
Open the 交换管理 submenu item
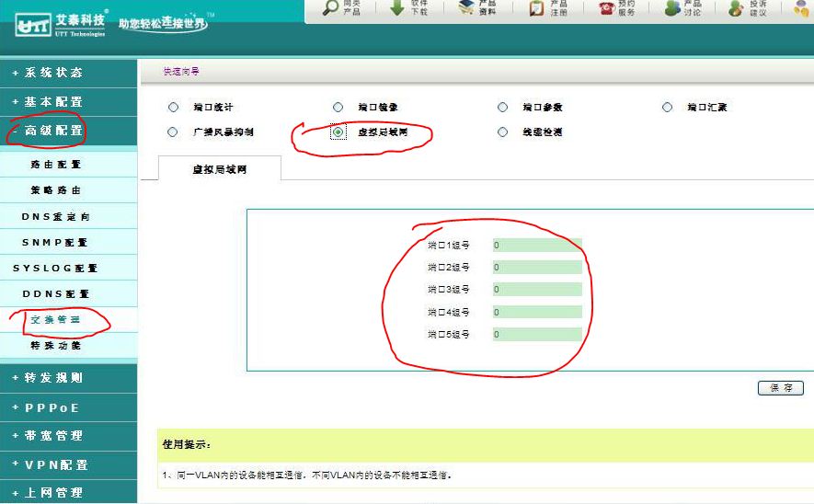69,320
